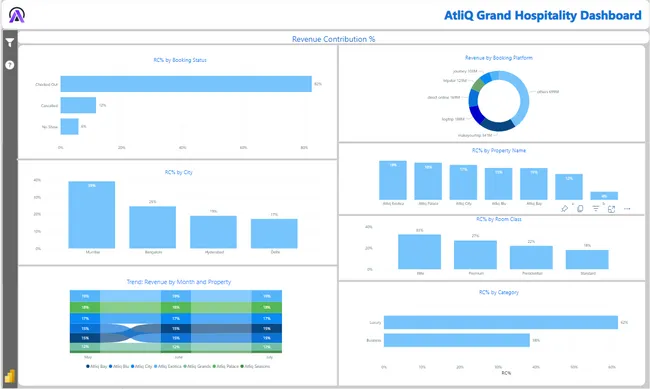Select the Atliq Blu bar in Property Name
650x389 pixels.
point(499,184)
